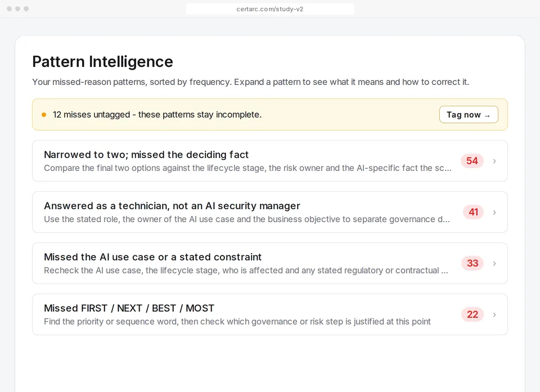540x392 pixels.
Task: Expand the 'Narrowed to two' pattern chevron
Action: tap(494, 161)
